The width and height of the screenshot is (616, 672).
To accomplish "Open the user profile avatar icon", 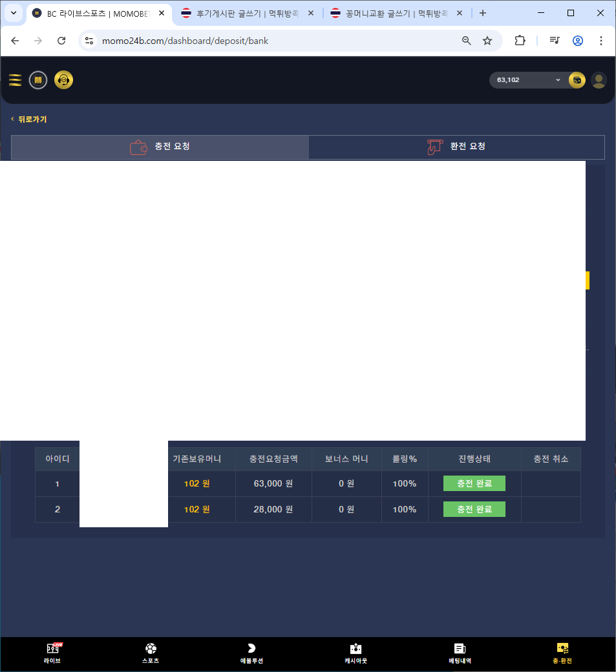I will [x=599, y=80].
